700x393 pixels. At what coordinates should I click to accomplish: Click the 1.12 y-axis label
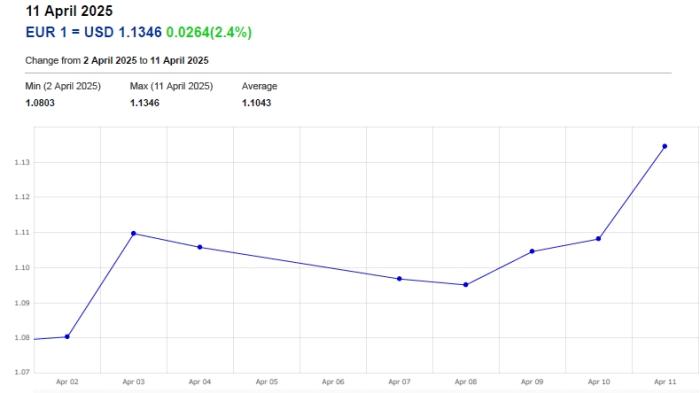pyautogui.click(x=22, y=197)
